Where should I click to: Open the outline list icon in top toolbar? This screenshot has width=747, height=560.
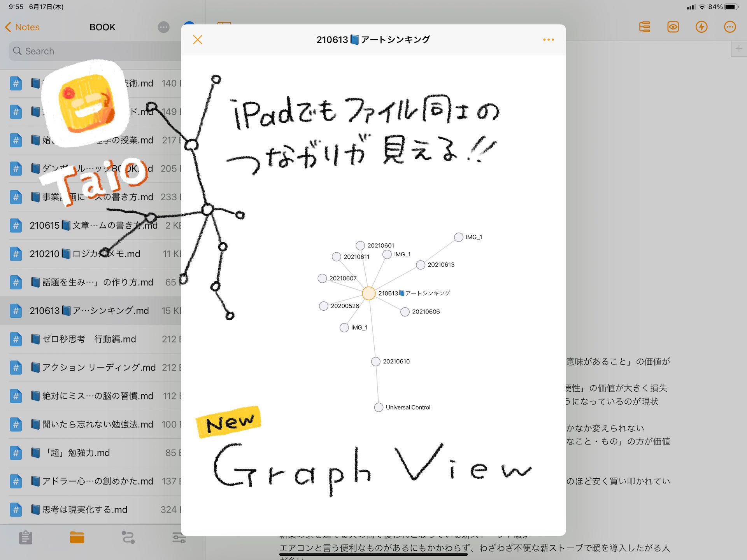coord(645,27)
